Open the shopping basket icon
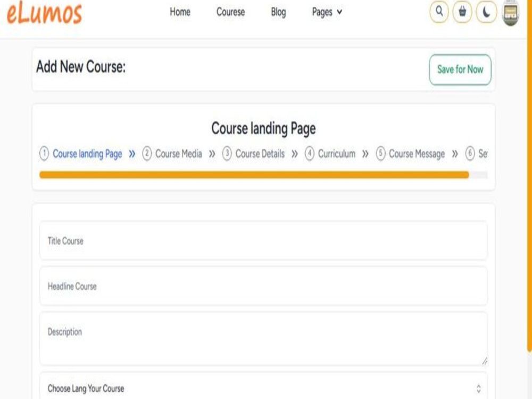This screenshot has height=399, width=532. tap(462, 12)
